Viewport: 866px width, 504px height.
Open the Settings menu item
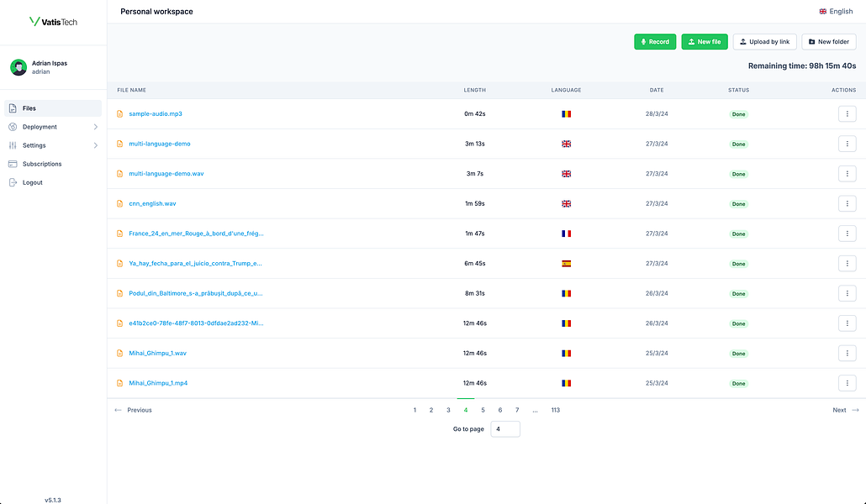click(x=53, y=145)
